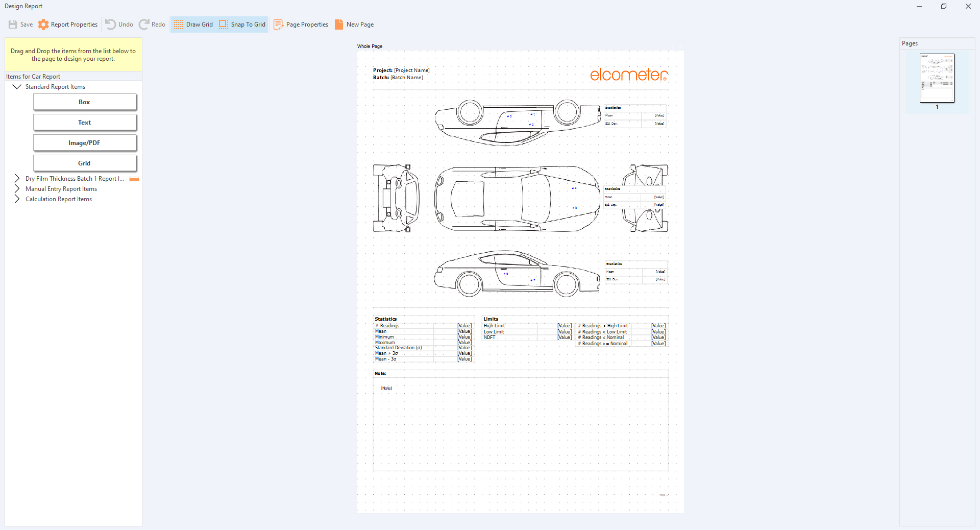Select page 1 thumbnail in Pages panel

[937, 78]
